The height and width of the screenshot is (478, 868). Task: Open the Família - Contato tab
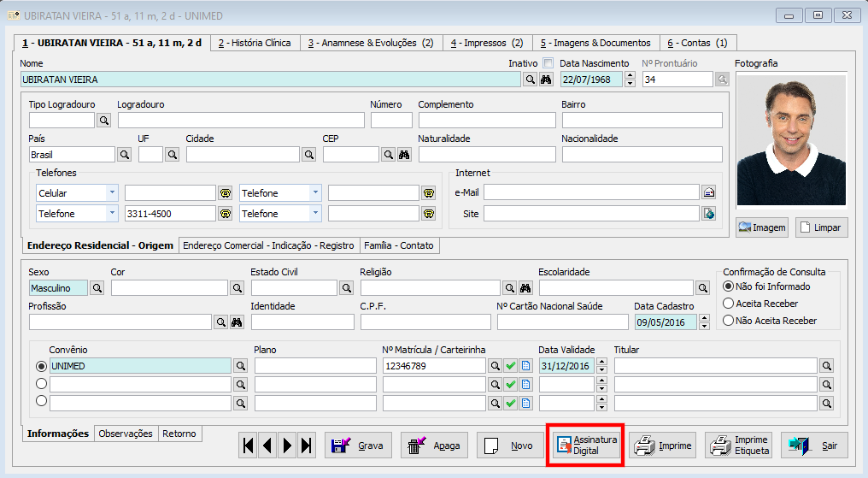[399, 245]
